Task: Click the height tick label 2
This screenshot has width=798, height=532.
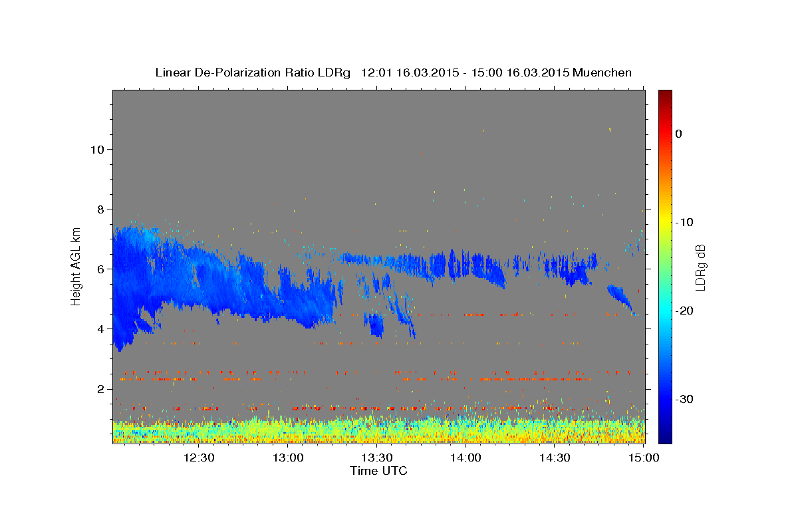Action: pos(100,388)
